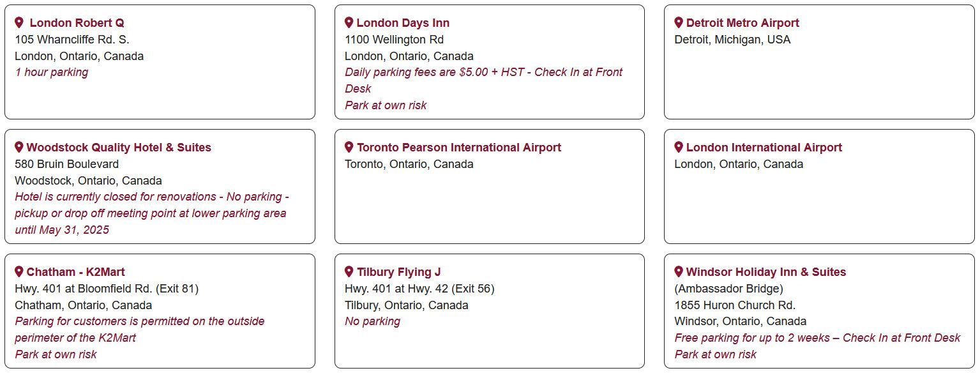Select the Toronto Pearson International Airport title
Screen dimensions: 980x373
459,148
